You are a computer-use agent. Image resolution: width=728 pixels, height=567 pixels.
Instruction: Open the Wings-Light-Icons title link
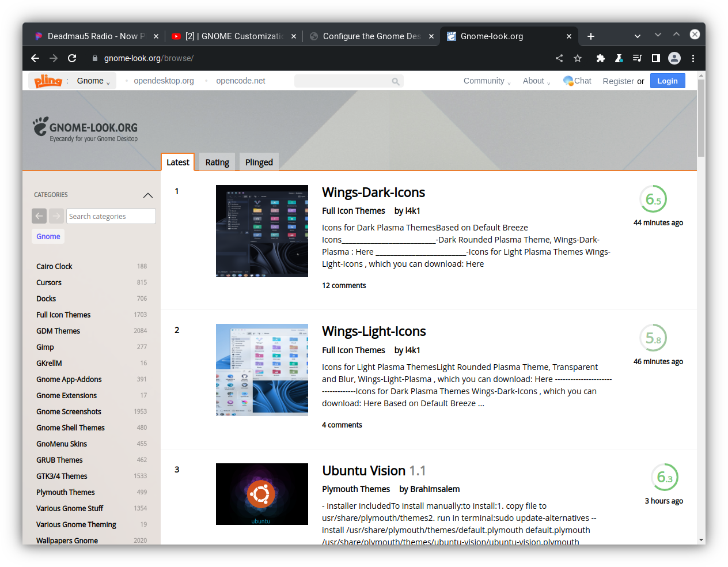click(374, 331)
